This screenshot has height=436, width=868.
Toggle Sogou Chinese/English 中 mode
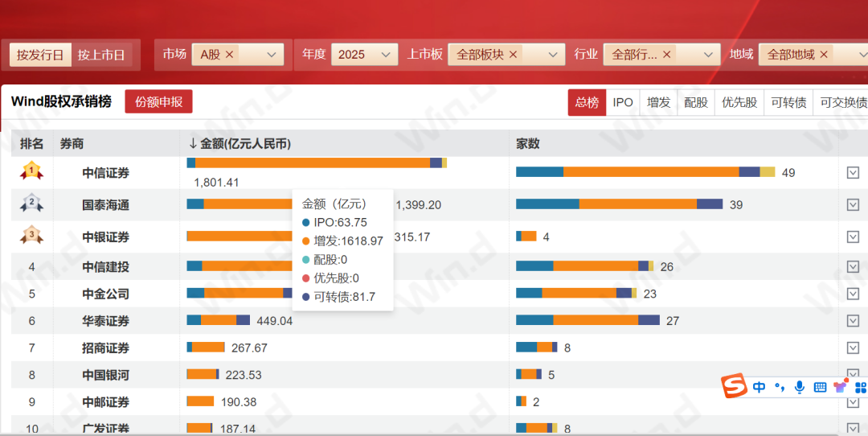point(759,387)
